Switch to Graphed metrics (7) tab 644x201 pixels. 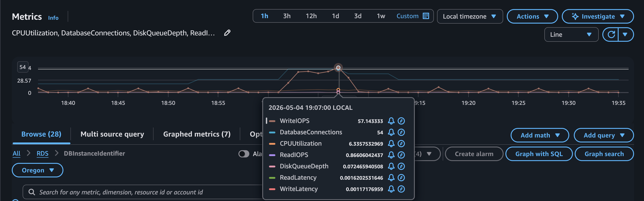click(197, 135)
